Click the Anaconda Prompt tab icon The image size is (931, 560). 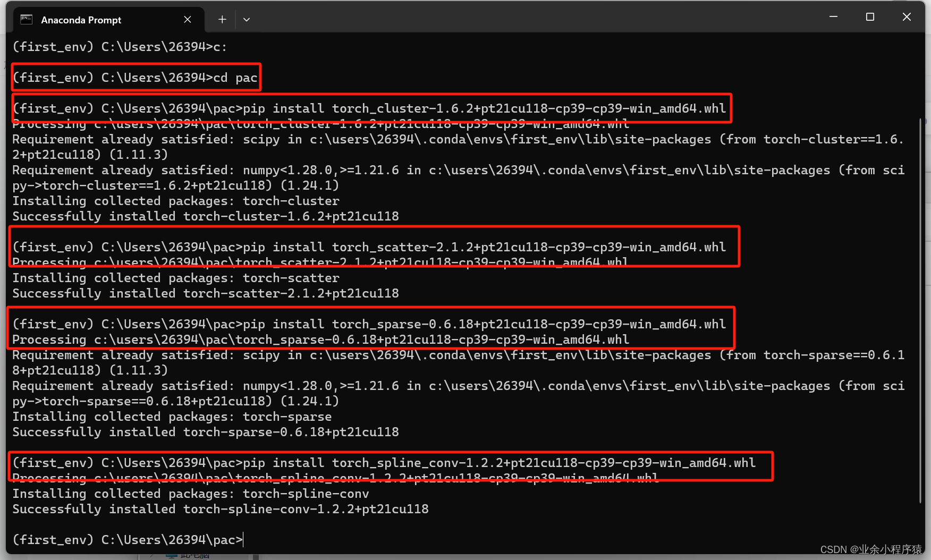[26, 19]
